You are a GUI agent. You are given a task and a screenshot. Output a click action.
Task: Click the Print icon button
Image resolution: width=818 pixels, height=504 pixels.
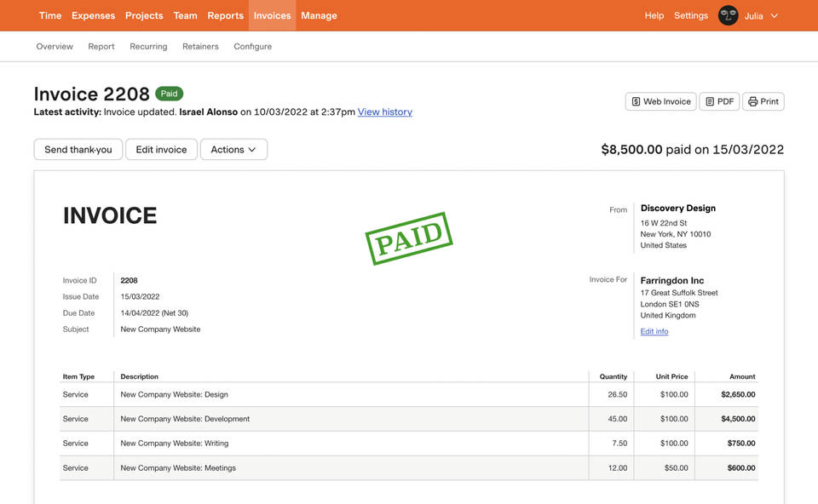pyautogui.click(x=763, y=101)
